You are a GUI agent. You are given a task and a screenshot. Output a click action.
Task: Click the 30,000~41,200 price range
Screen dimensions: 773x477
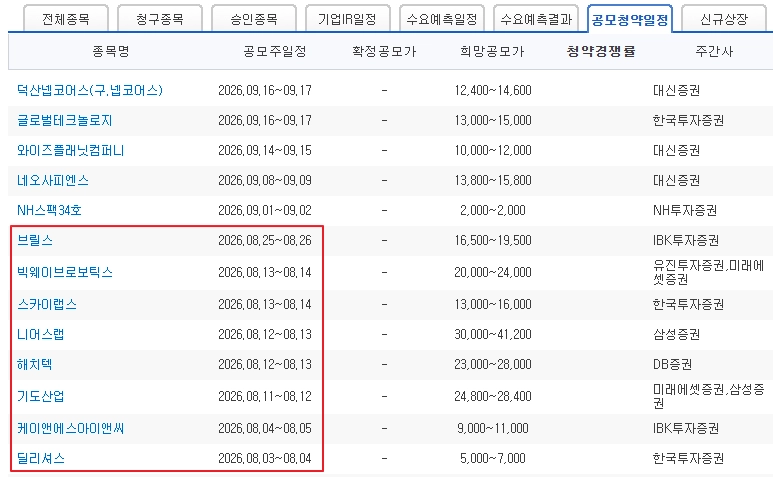[493, 335]
